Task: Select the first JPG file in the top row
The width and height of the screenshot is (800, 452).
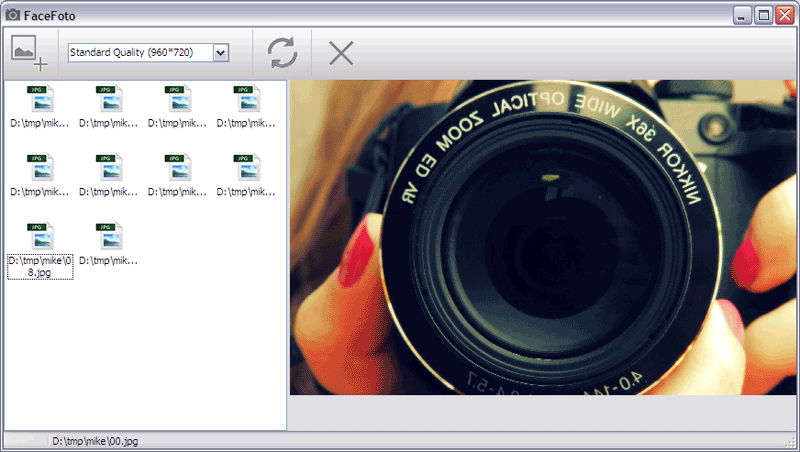Action: [40, 106]
